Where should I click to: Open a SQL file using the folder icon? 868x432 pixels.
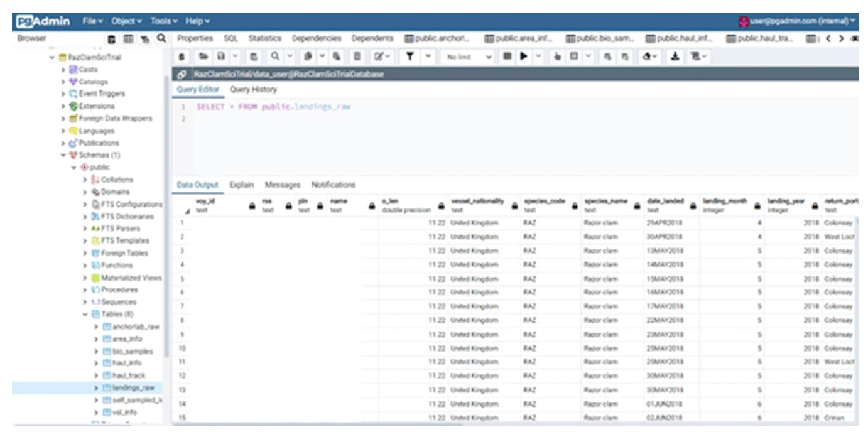pos(204,56)
